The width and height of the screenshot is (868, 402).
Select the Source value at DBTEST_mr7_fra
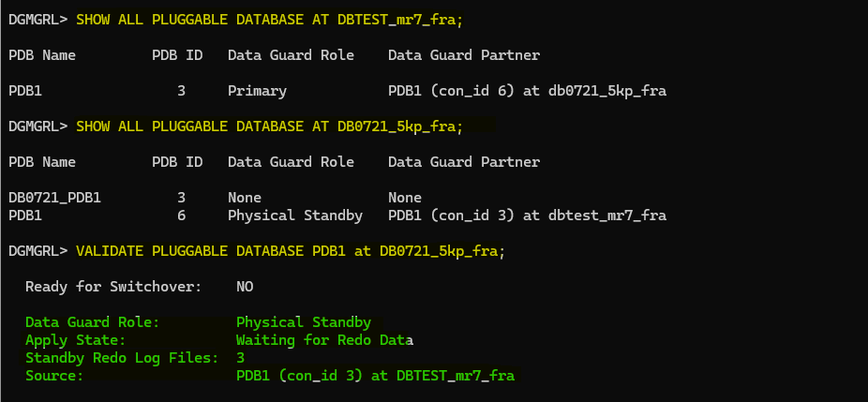(375, 376)
